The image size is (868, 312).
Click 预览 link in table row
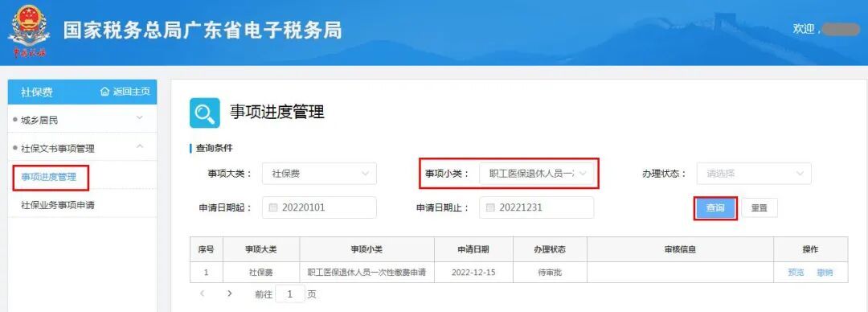click(796, 272)
